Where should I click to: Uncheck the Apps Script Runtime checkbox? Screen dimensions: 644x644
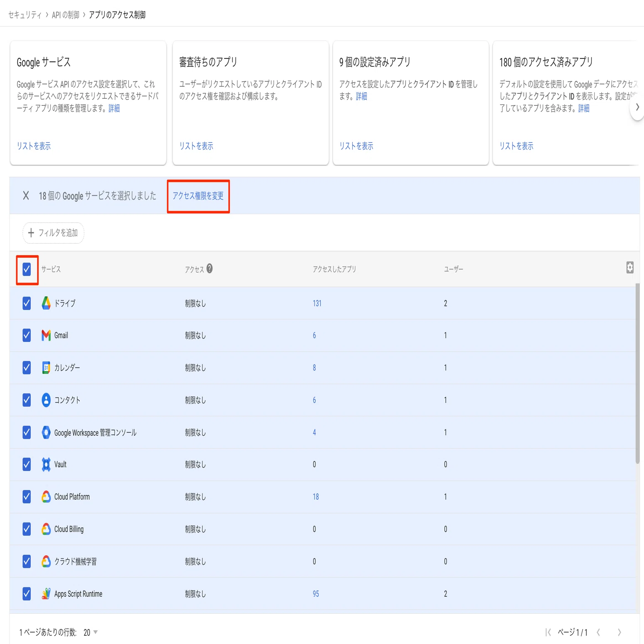(27, 594)
